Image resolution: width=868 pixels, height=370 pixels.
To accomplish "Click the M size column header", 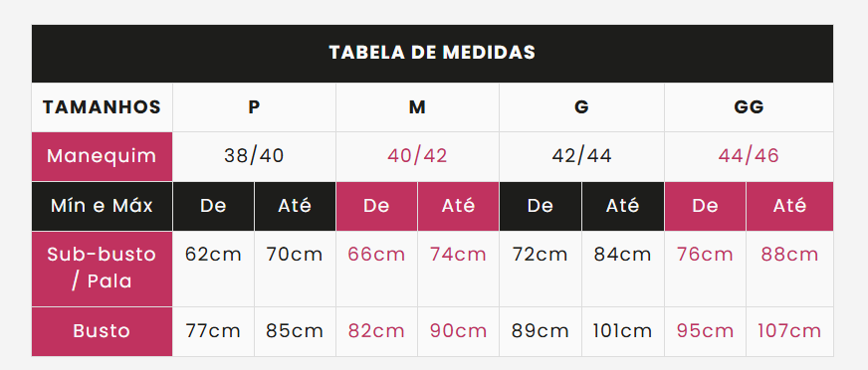I will point(417,107).
